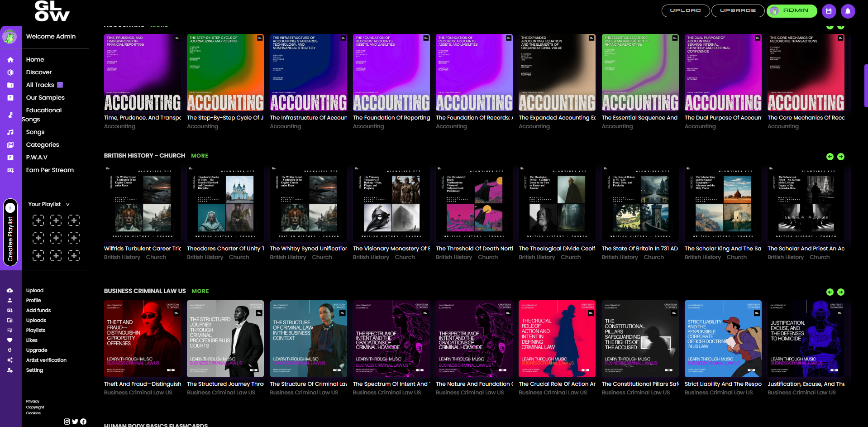The image size is (868, 427).
Task: Open the Twitter social icon
Action: coord(75,422)
